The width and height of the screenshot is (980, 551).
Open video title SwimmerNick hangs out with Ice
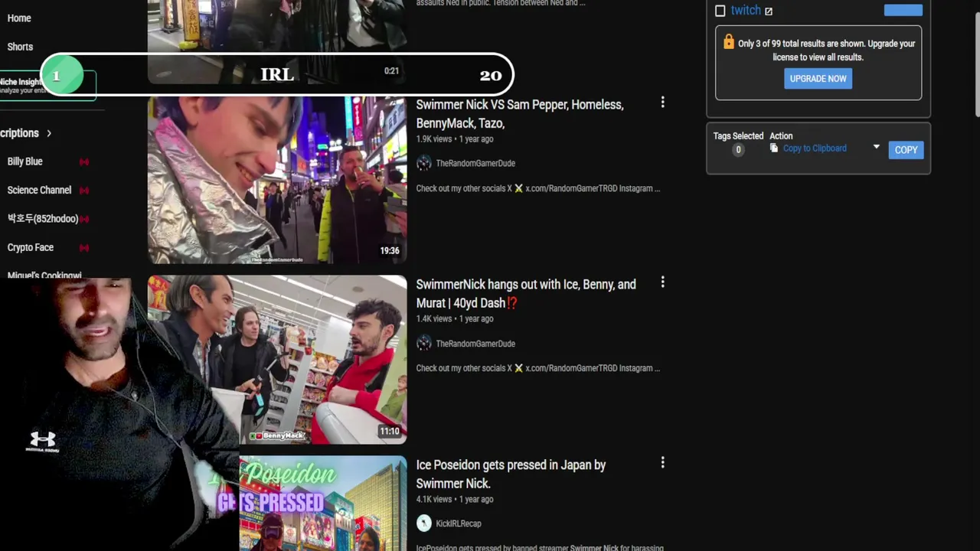(526, 293)
